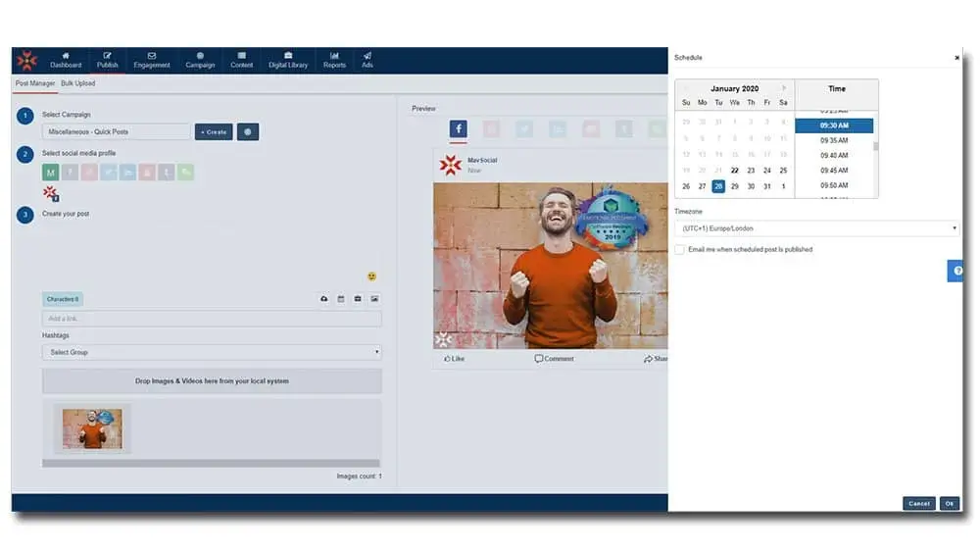
Task: Pick January 25 in the calendar
Action: coord(783,170)
